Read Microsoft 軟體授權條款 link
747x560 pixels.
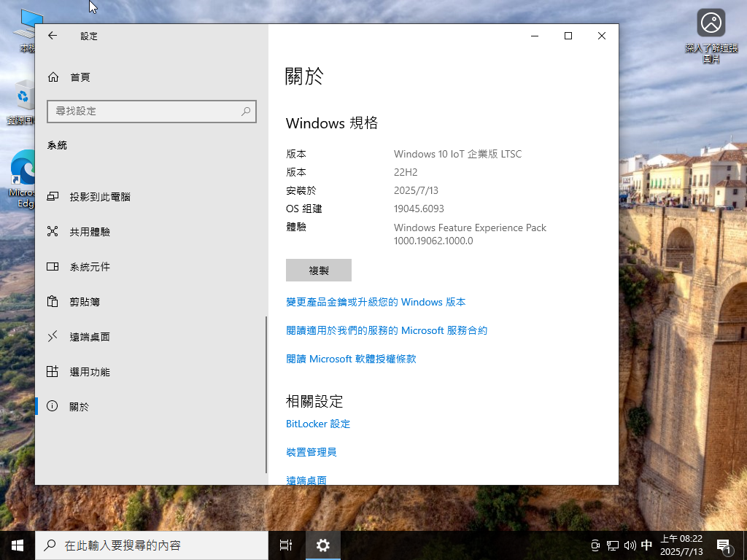[351, 359]
